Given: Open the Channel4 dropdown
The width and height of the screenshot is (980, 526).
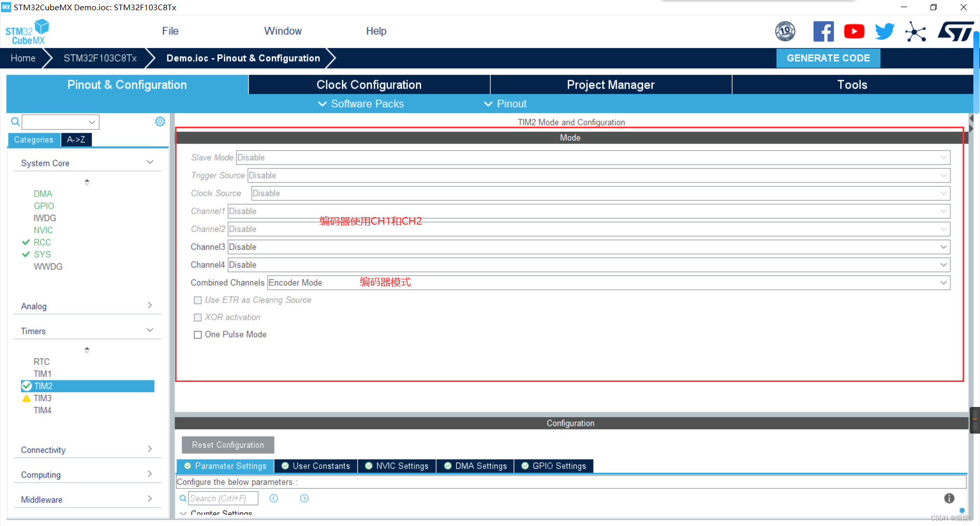Looking at the screenshot, I should (x=589, y=265).
